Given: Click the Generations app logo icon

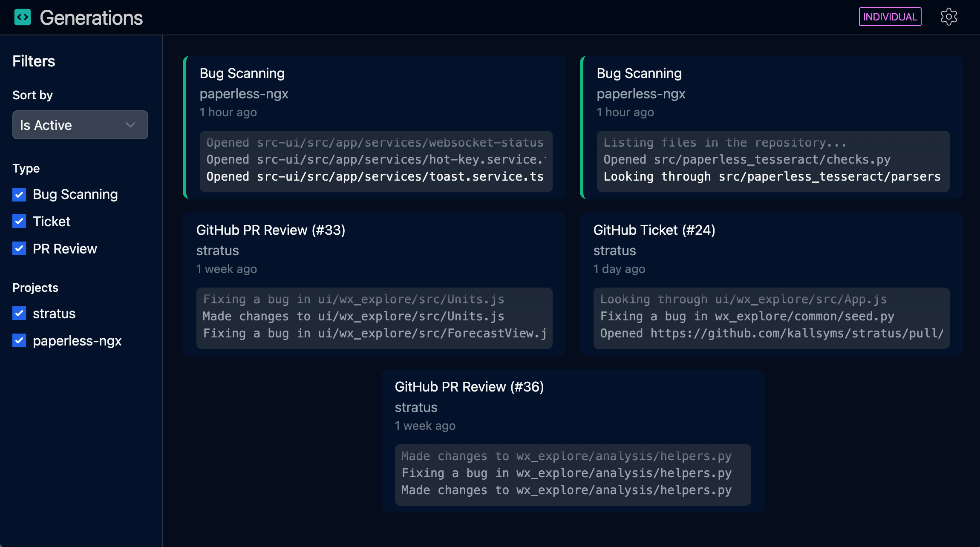Looking at the screenshot, I should click(23, 17).
